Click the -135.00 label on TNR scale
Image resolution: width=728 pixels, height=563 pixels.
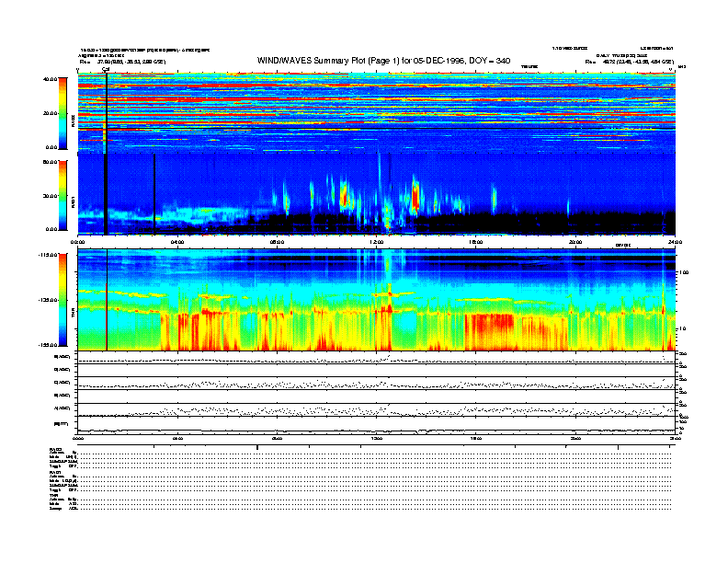point(49,300)
